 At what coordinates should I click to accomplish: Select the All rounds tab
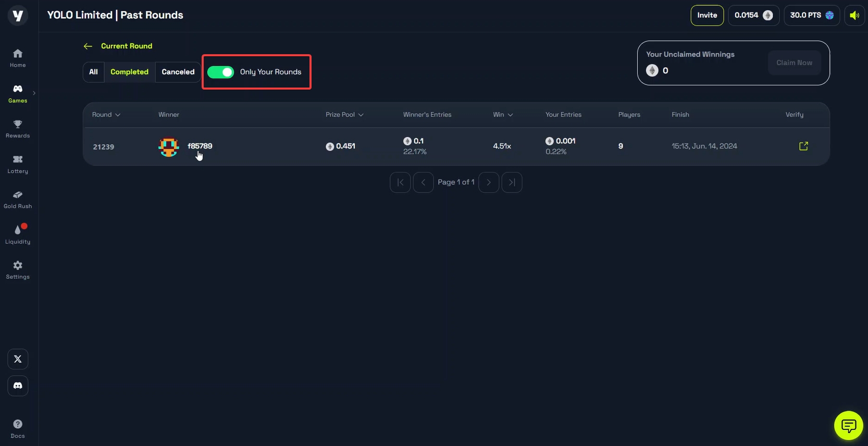93,72
